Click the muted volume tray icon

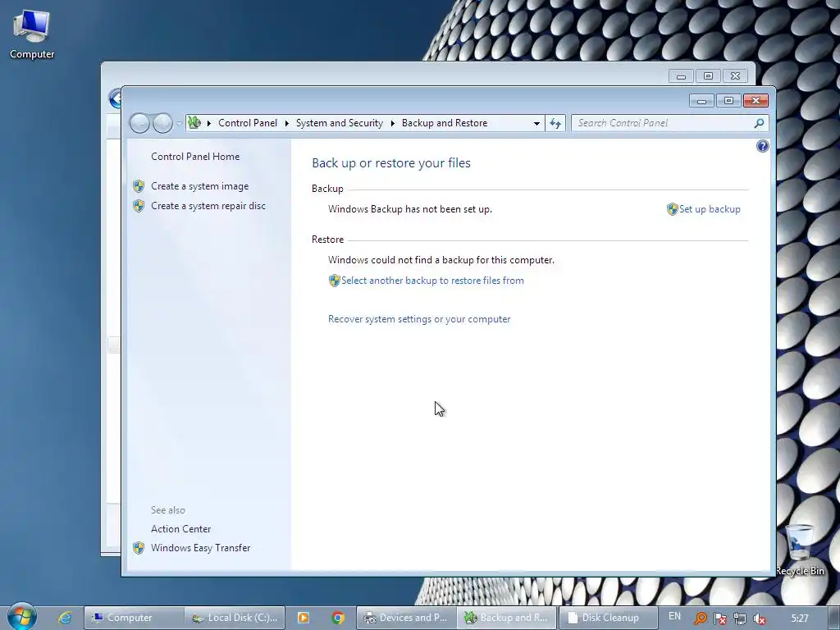pyautogui.click(x=759, y=619)
